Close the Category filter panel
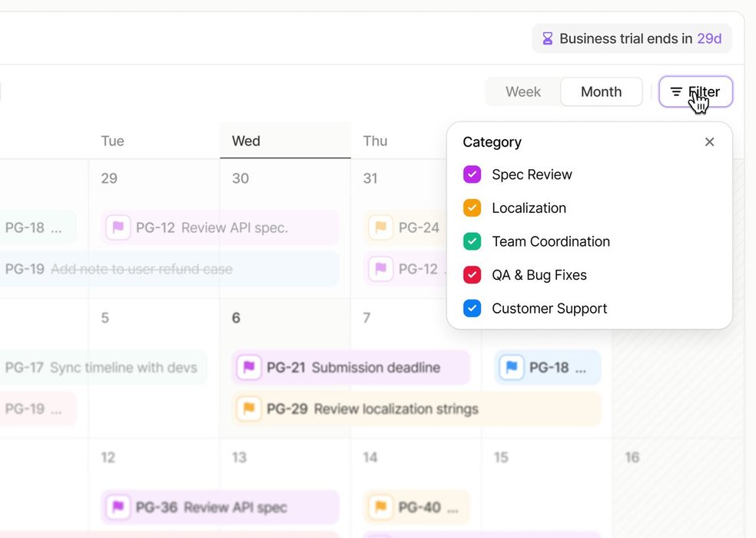 click(x=709, y=142)
